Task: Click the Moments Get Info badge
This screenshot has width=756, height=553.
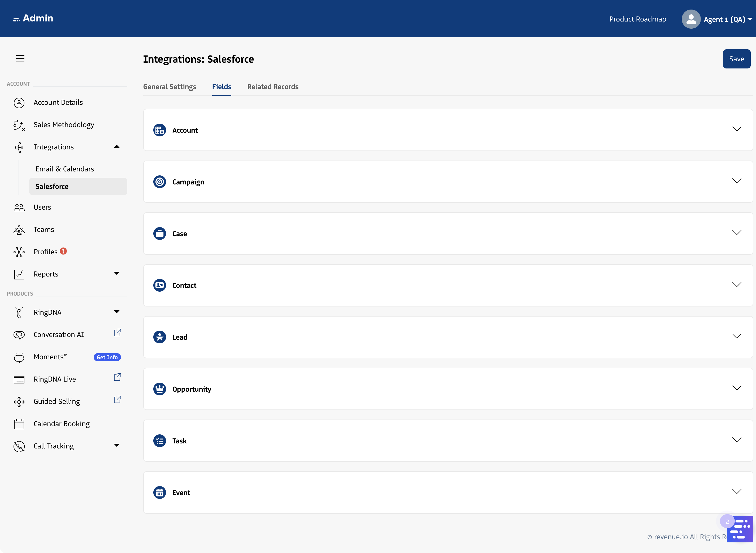Action: tap(107, 357)
